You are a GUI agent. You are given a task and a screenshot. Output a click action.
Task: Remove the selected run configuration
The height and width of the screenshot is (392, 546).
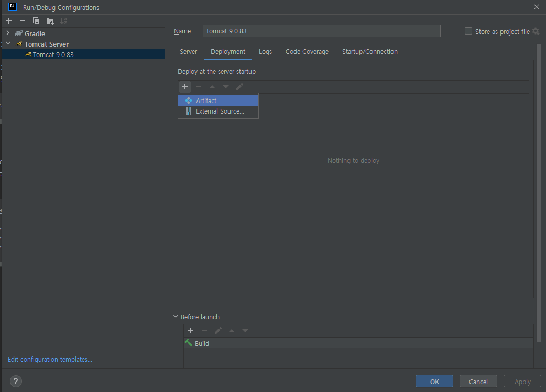point(23,21)
